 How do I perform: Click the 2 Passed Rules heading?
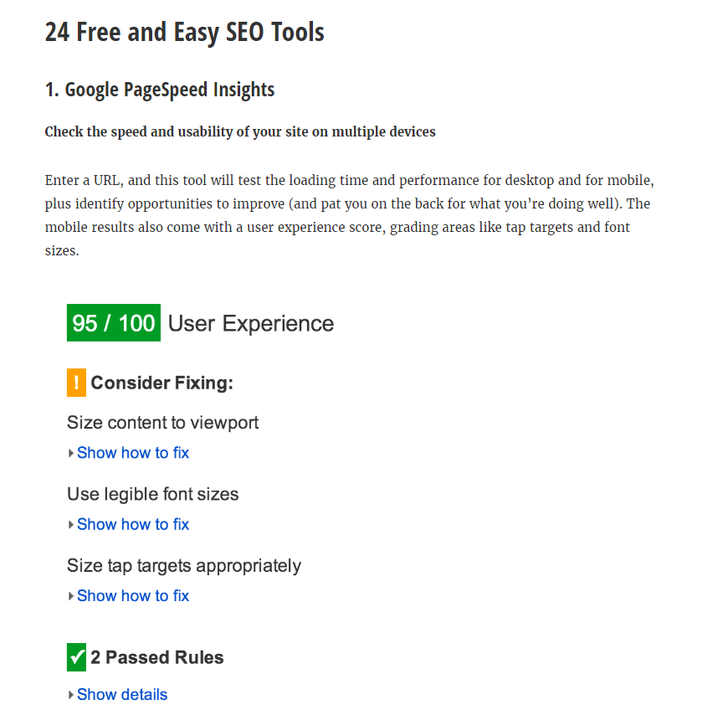coord(157,657)
